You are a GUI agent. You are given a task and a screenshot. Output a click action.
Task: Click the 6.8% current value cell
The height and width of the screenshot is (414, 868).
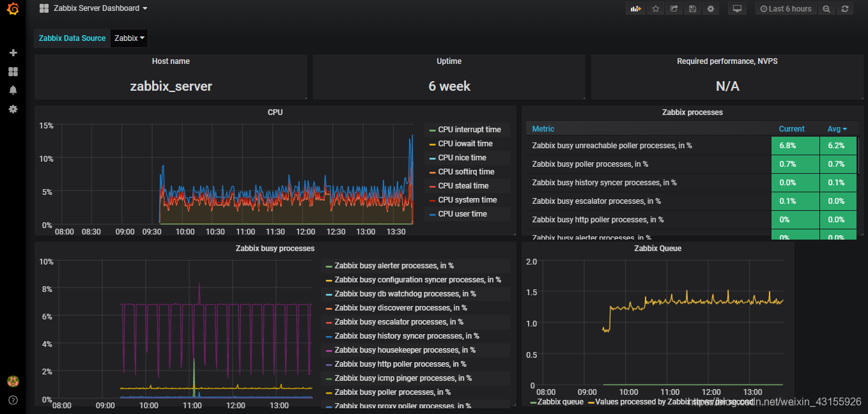point(795,146)
